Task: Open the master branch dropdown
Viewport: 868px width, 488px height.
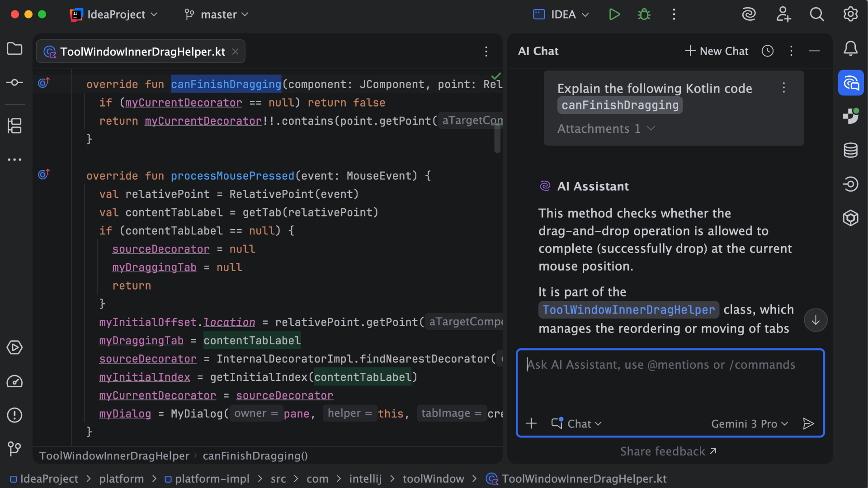Action: (x=216, y=14)
